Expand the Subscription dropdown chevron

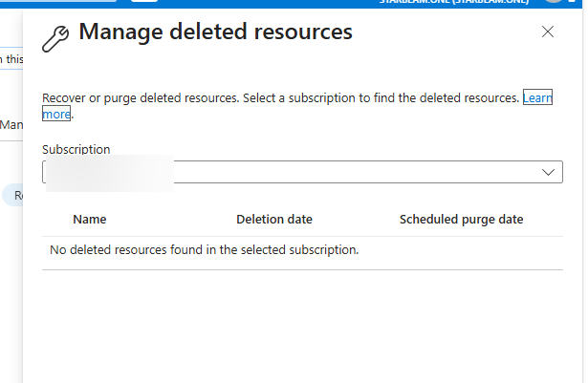click(548, 172)
